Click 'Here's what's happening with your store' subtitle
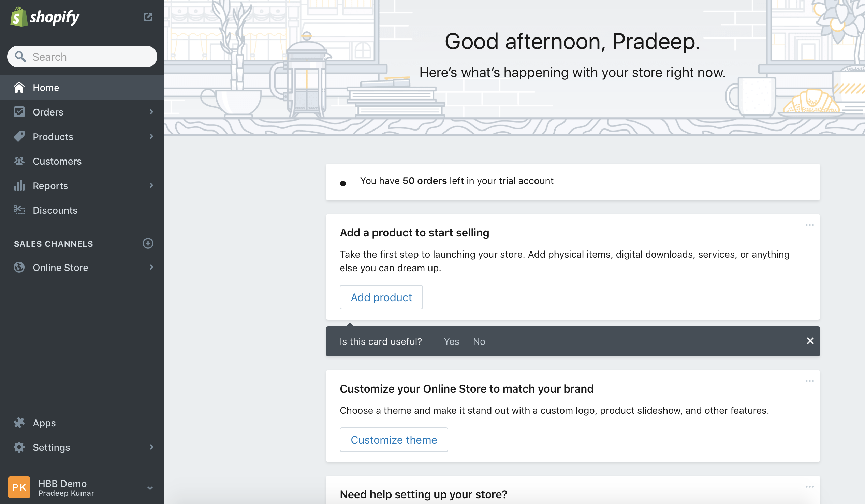The height and width of the screenshot is (504, 865). pos(572,72)
